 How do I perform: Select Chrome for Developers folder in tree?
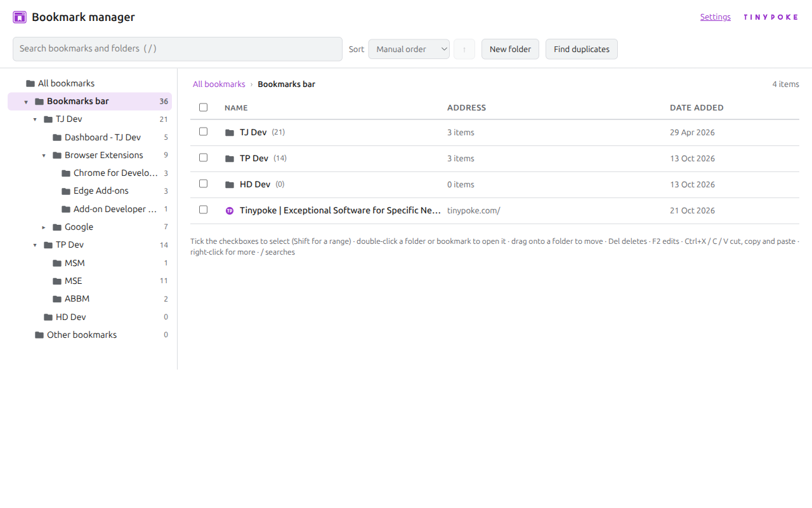pos(89,173)
